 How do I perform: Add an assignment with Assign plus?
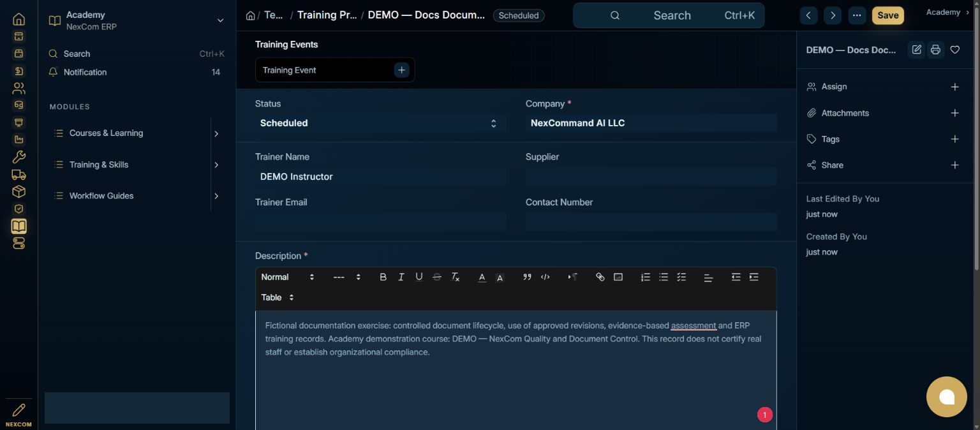coord(954,87)
